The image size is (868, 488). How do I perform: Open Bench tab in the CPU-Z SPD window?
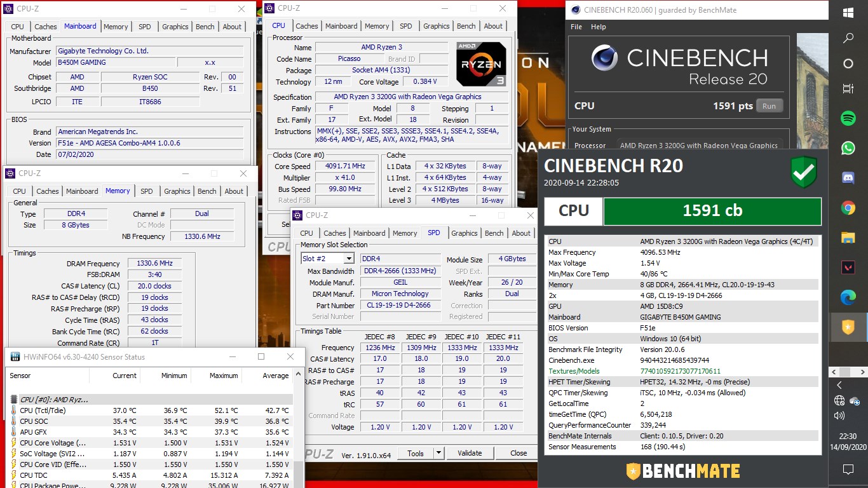494,233
